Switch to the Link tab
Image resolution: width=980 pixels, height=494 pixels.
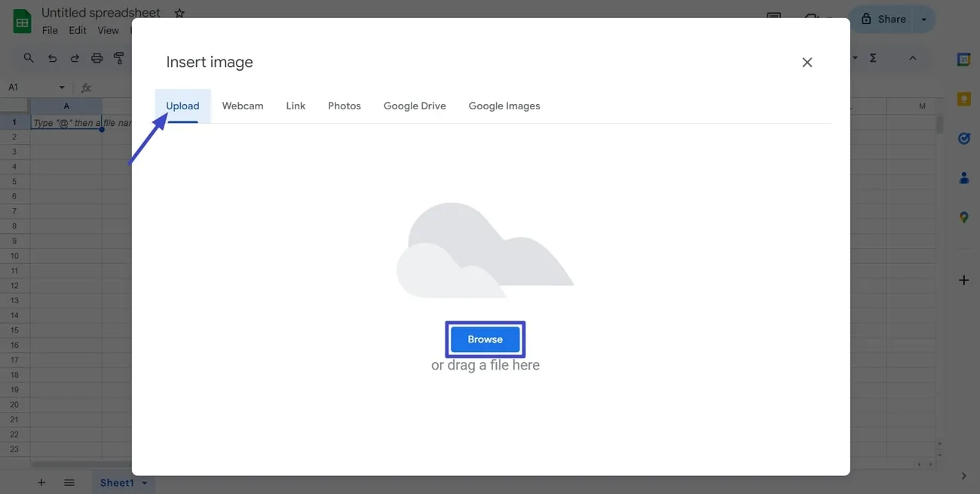(296, 106)
